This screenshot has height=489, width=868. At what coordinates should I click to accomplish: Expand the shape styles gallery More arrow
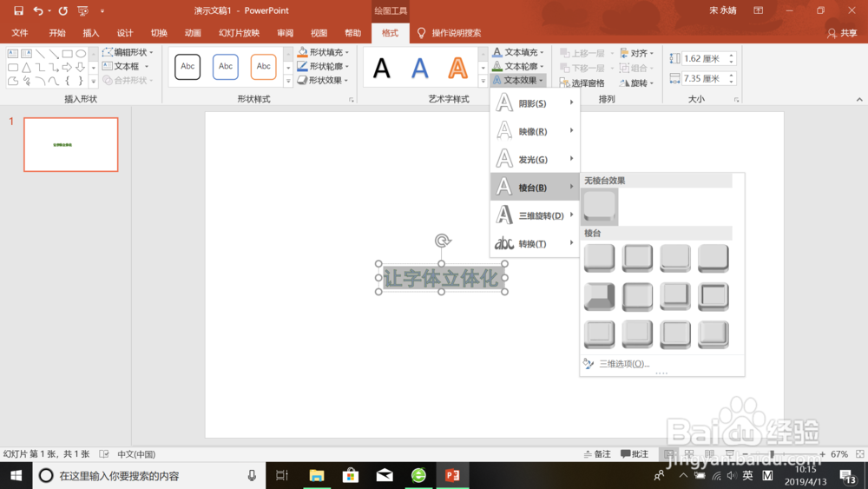[x=288, y=82]
